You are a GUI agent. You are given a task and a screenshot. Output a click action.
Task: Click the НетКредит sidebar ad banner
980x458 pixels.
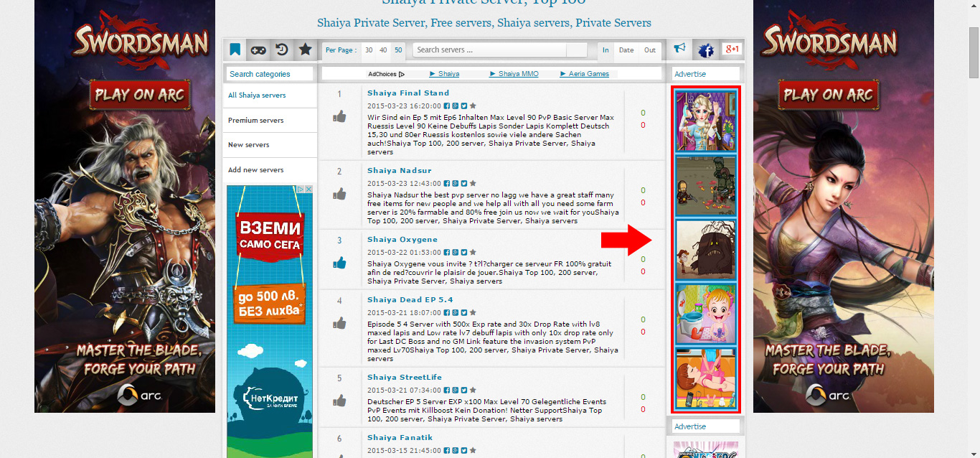[270, 322]
